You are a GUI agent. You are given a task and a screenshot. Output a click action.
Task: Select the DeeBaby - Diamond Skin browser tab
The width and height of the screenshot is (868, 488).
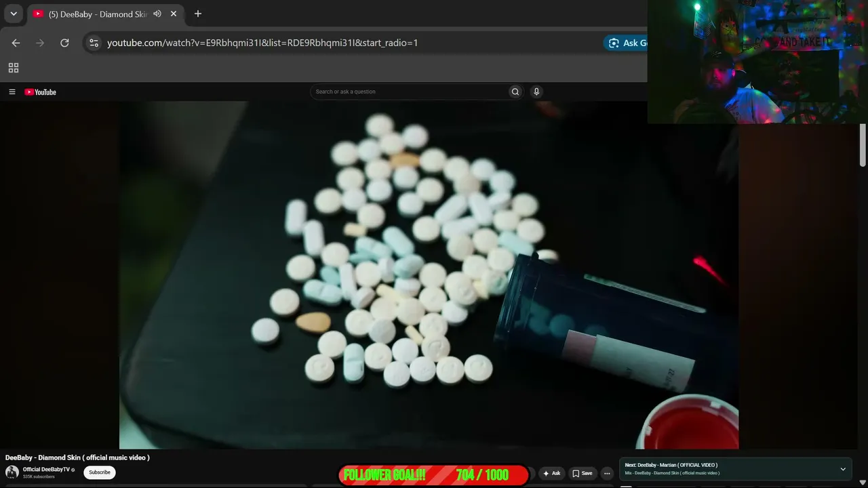(x=105, y=14)
